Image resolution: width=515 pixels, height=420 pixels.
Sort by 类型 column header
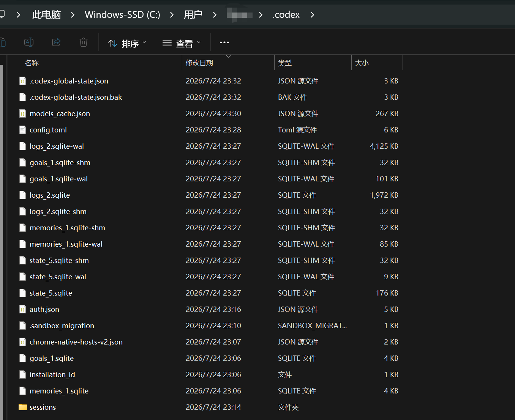pos(285,63)
